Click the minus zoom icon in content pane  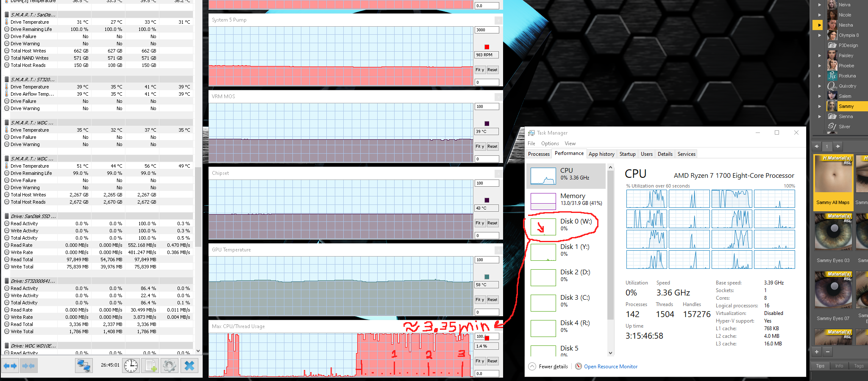(827, 352)
